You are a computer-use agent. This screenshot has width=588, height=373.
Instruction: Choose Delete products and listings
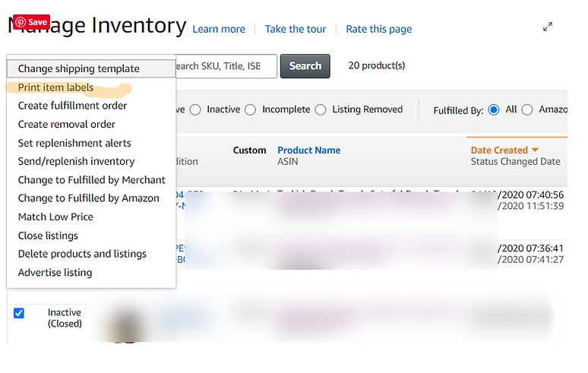tap(82, 254)
